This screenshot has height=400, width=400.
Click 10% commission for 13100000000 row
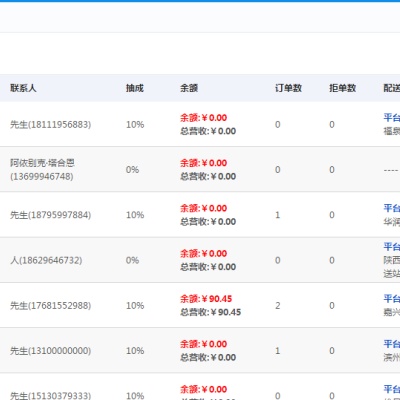[135, 351]
